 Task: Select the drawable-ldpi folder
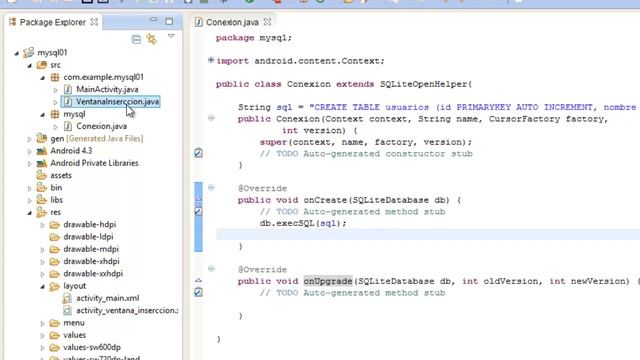click(88, 236)
